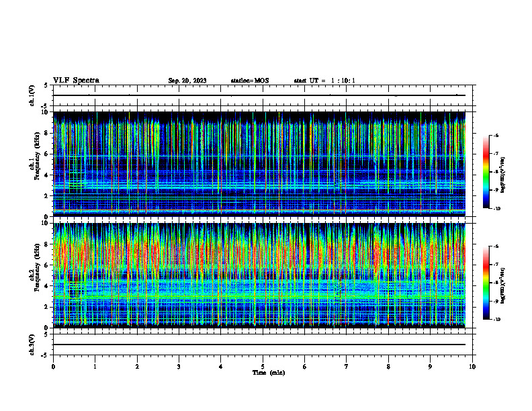Click time axis tick label "0"
Image resolution: width=532 pixels, height=411 pixels.
point(53,367)
